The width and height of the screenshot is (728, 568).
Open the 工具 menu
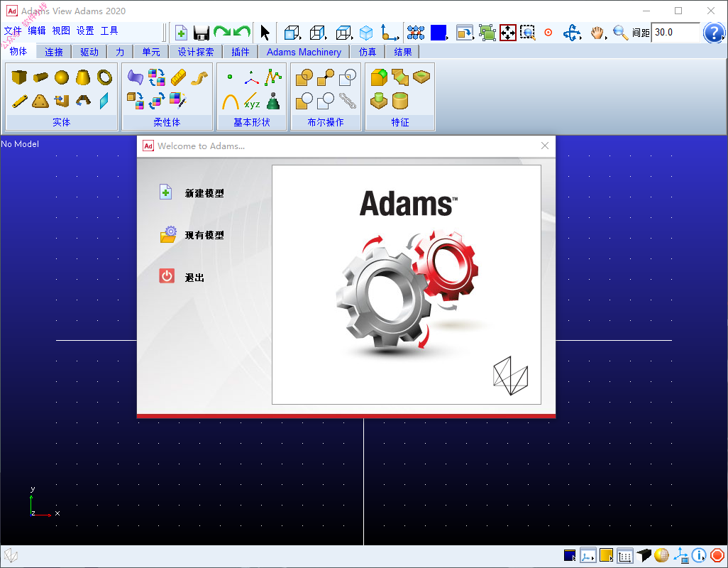click(x=109, y=31)
